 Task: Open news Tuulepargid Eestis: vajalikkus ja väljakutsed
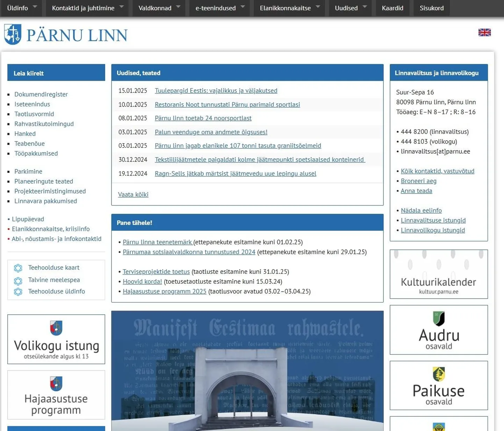216,90
